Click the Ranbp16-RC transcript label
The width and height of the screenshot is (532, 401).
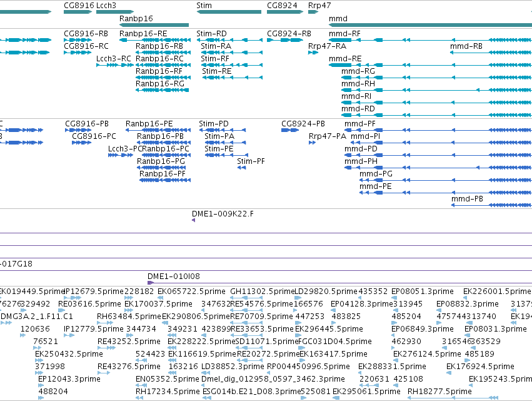(159, 59)
